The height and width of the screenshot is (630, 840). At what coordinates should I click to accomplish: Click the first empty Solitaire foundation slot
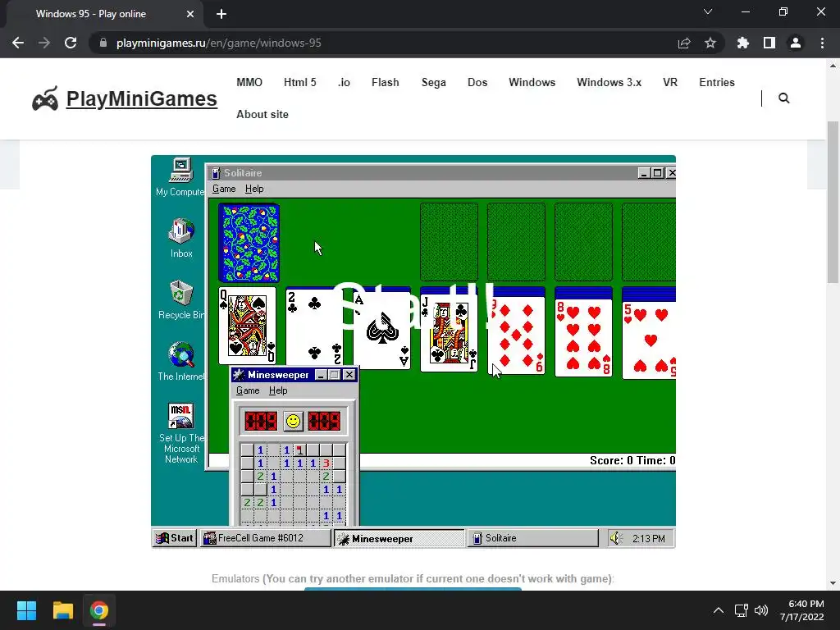(x=449, y=242)
